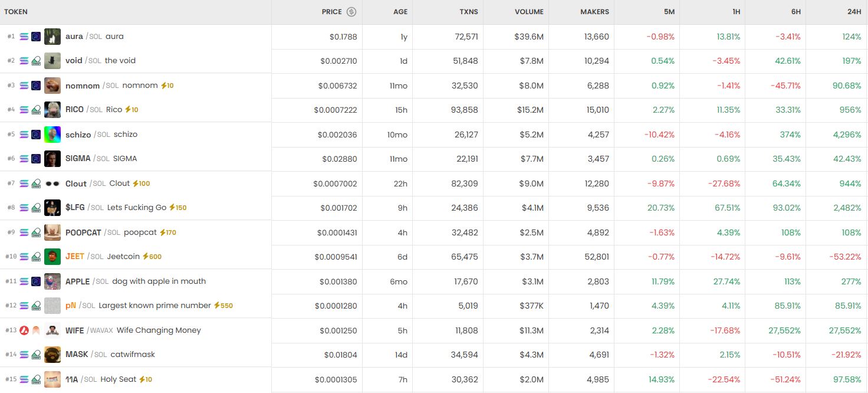Click the JEET token avatar icon
Screen dimensions: 868x393
click(x=52, y=257)
